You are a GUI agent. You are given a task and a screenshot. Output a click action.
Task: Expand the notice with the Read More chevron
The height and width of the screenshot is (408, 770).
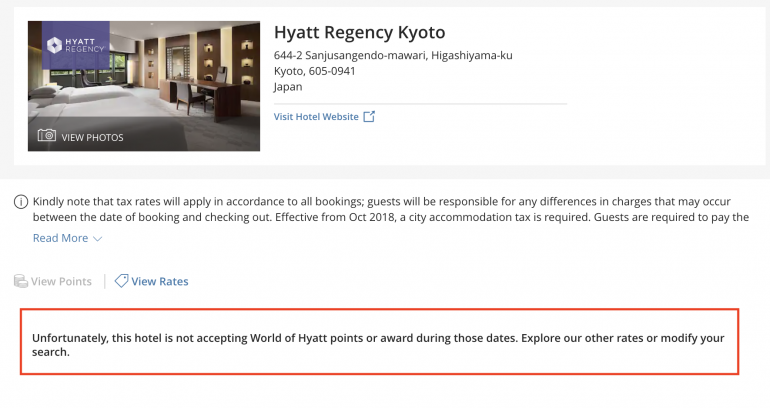[98, 239]
